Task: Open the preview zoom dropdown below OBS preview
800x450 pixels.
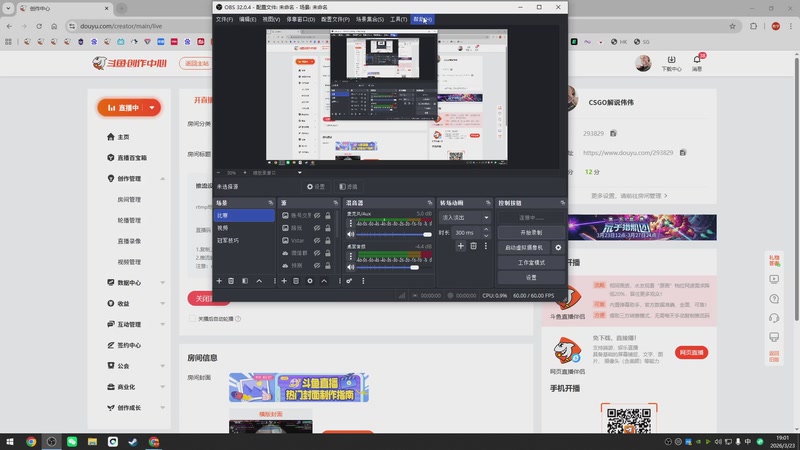Action: (299, 173)
